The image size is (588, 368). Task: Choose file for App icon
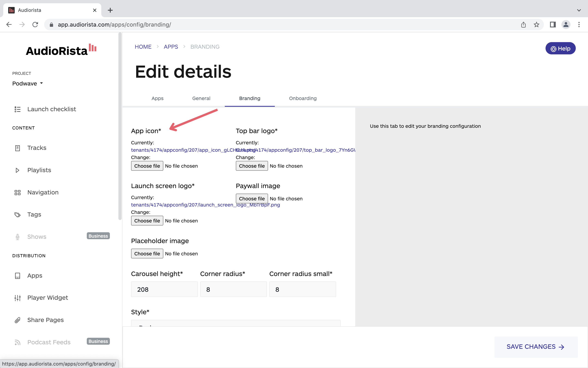[147, 166]
